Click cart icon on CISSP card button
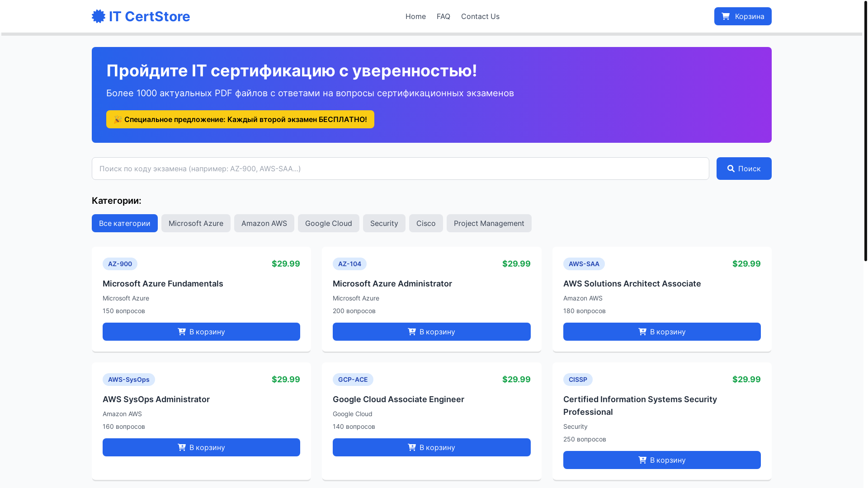868x488 pixels. [x=642, y=460]
